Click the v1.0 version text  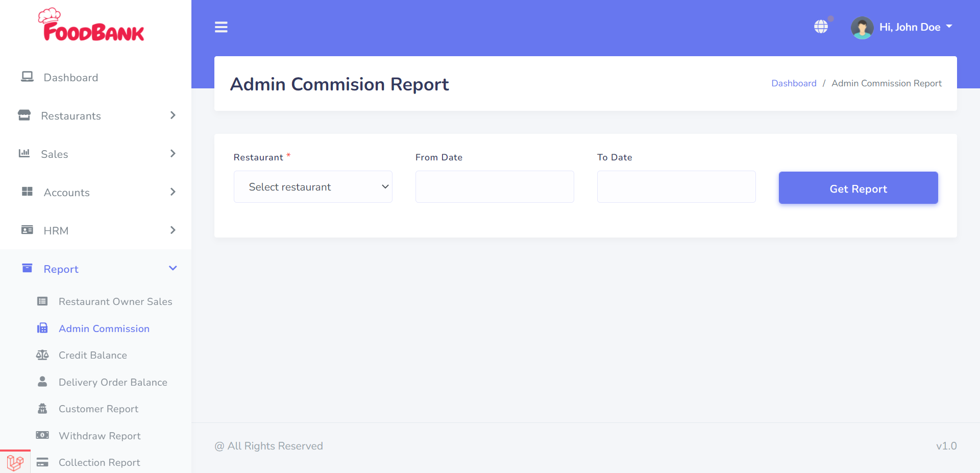click(x=946, y=446)
